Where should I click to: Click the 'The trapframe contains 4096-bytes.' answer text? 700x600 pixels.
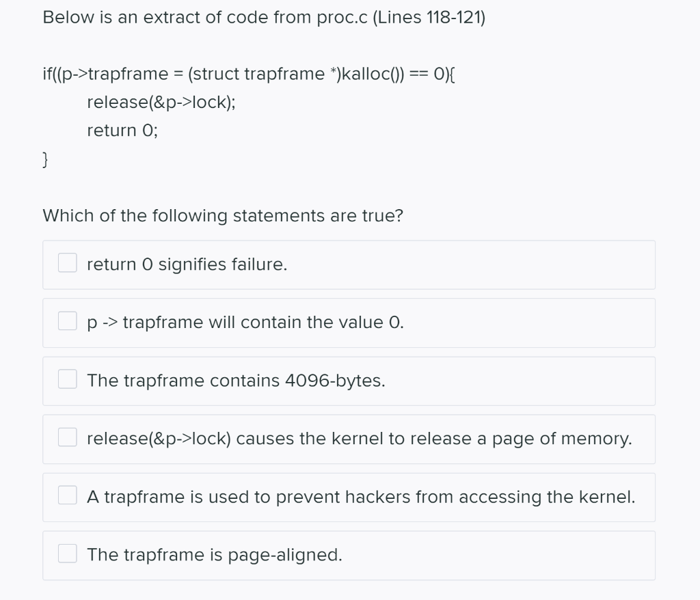coord(236,381)
